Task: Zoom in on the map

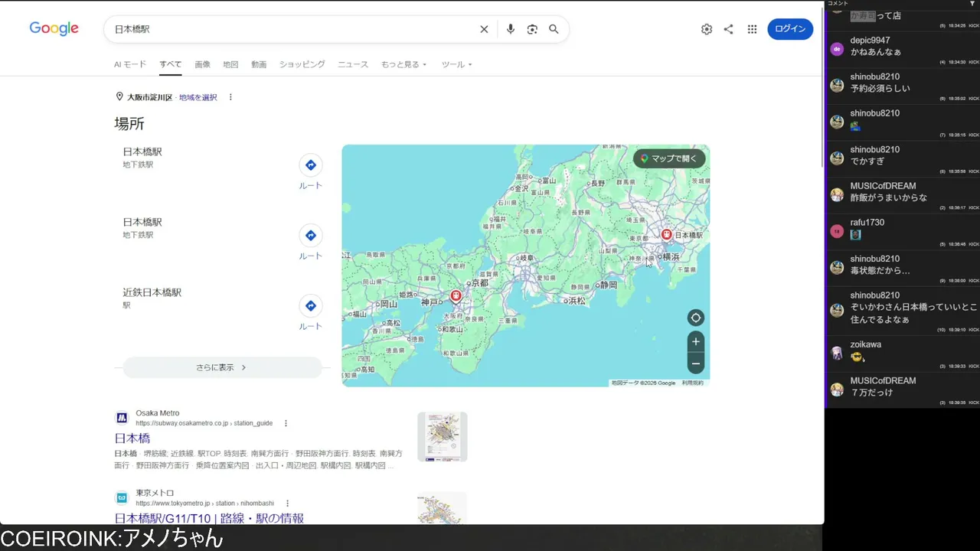Action: click(x=695, y=341)
